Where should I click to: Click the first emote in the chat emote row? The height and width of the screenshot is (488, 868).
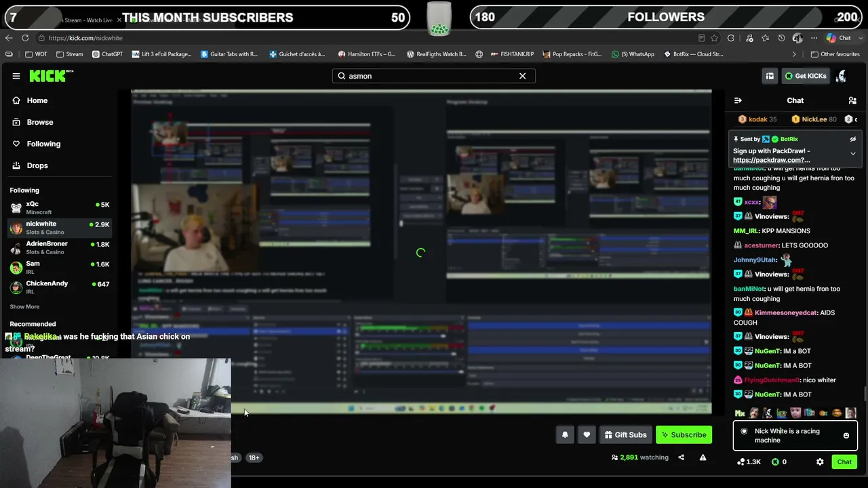pos(741,413)
